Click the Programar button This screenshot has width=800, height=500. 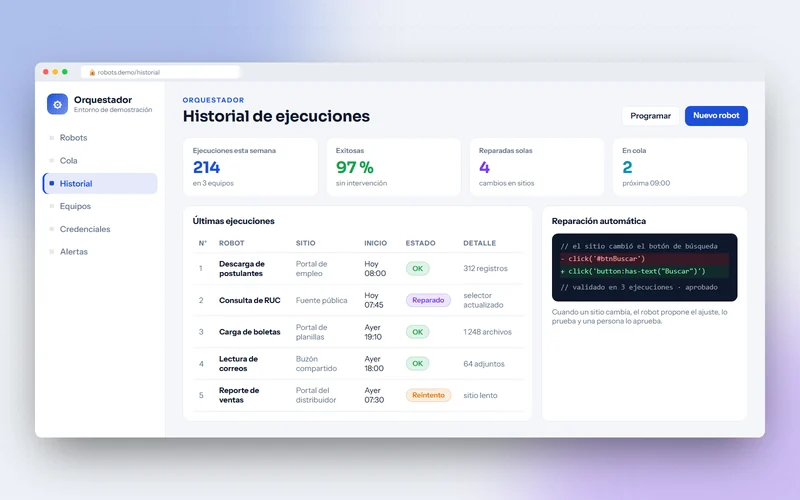point(651,116)
